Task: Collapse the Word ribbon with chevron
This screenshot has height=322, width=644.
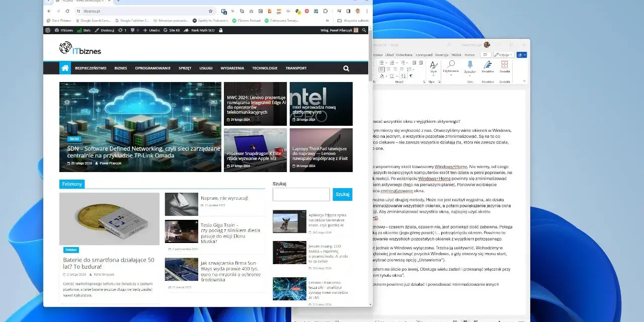Action: coord(524,81)
